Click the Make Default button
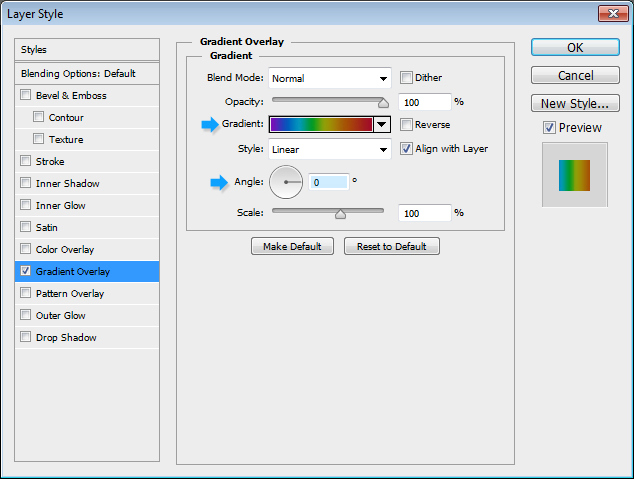The width and height of the screenshot is (634, 479). point(292,246)
